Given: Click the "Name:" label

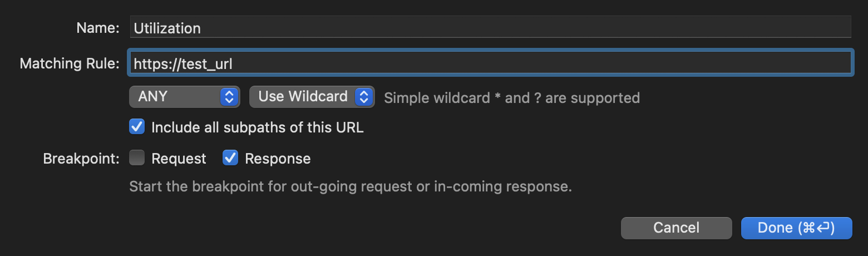Looking at the screenshot, I should (98, 28).
